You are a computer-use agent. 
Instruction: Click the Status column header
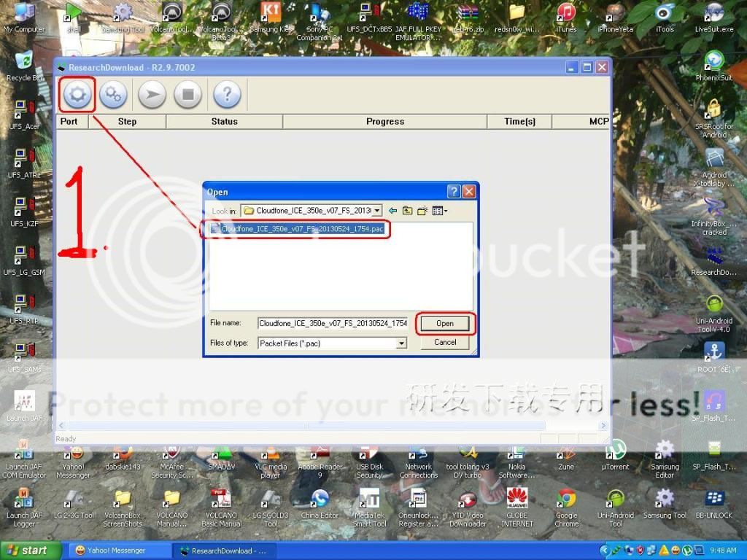[x=224, y=122]
